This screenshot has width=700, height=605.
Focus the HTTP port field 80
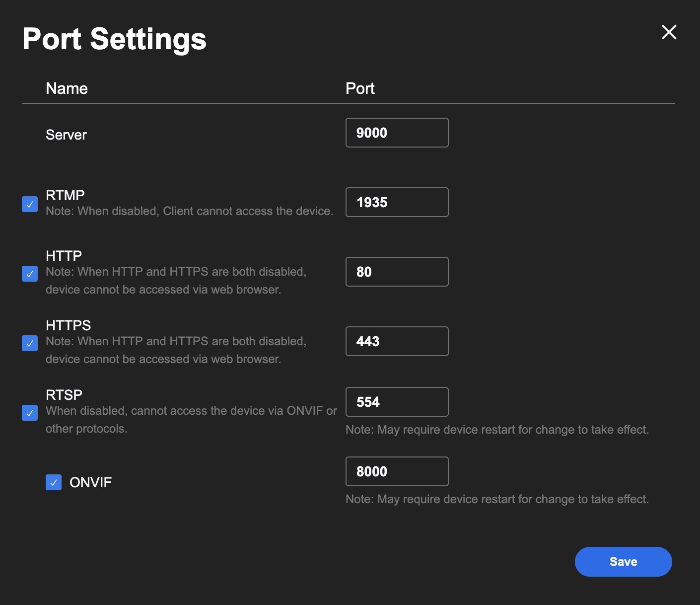[397, 272]
